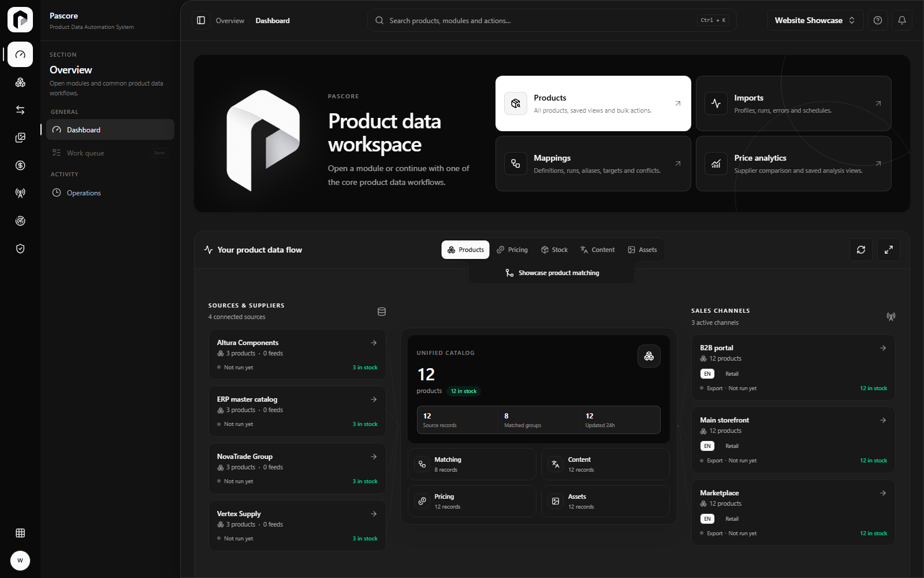
Task: Open Operations in the sidebar
Action: 110,193
